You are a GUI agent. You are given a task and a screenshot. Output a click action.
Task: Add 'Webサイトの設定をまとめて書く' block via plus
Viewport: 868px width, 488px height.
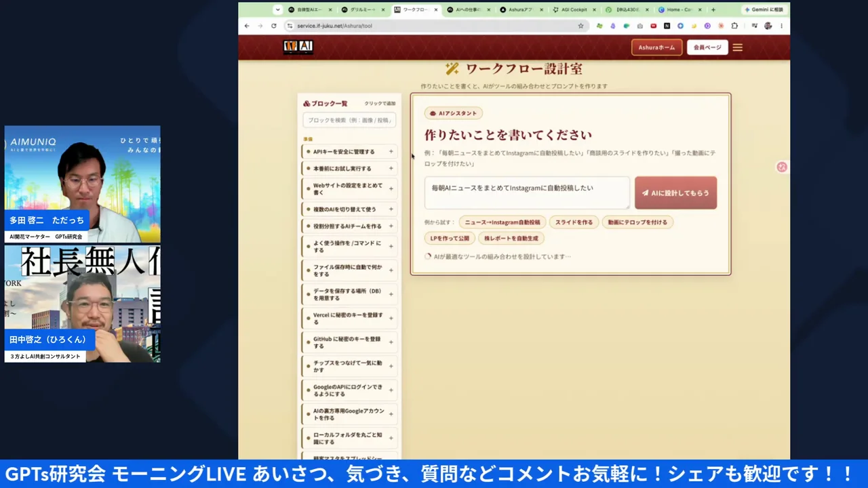[391, 188]
